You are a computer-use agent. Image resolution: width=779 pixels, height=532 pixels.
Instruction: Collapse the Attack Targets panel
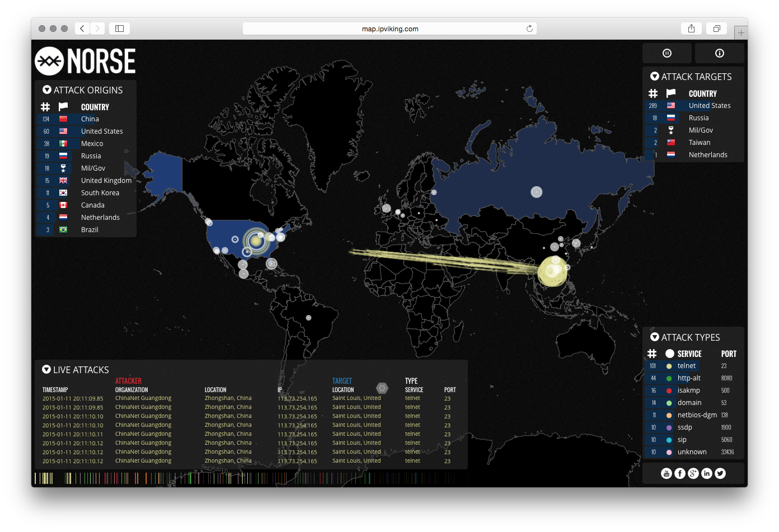pyautogui.click(x=654, y=77)
